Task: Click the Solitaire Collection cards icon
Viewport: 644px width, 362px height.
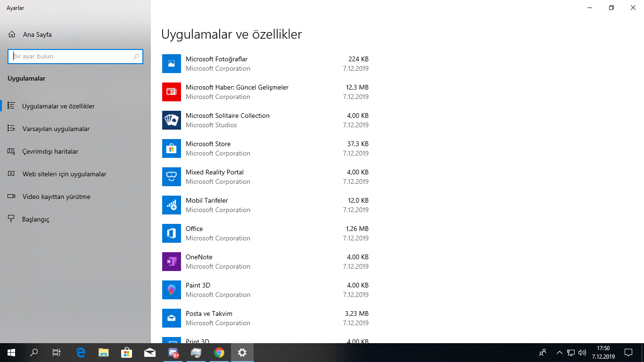Action: pyautogui.click(x=172, y=120)
